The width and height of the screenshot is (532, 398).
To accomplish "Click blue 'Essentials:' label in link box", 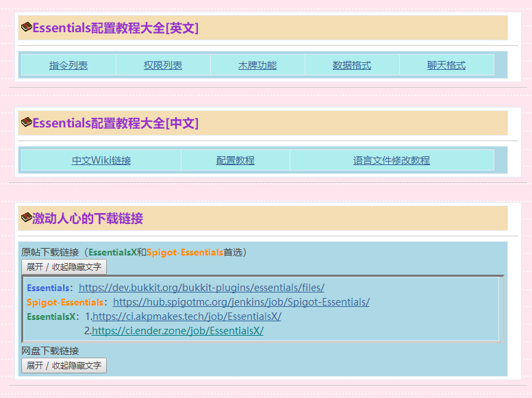I will pos(50,288).
